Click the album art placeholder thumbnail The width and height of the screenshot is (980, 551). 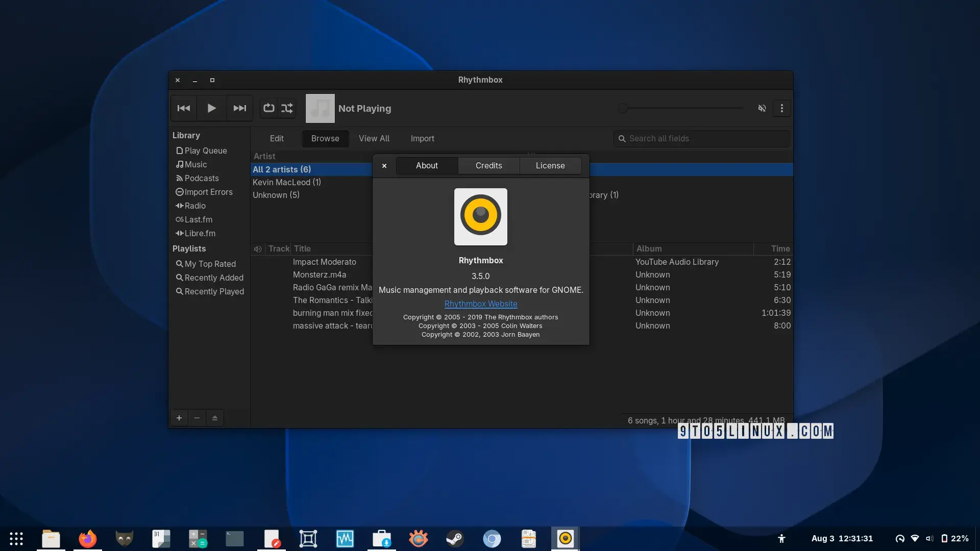pyautogui.click(x=320, y=108)
